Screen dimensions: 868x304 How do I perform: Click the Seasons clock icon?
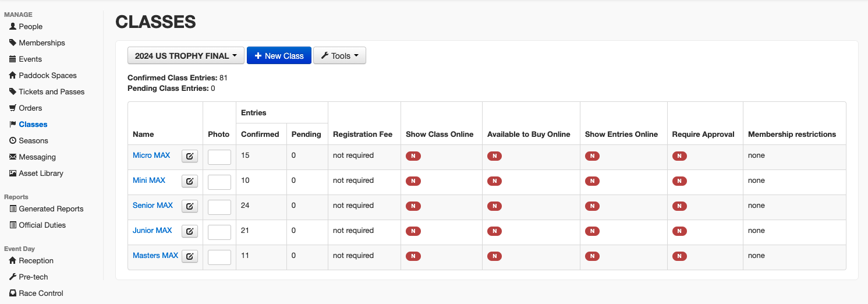(13, 141)
